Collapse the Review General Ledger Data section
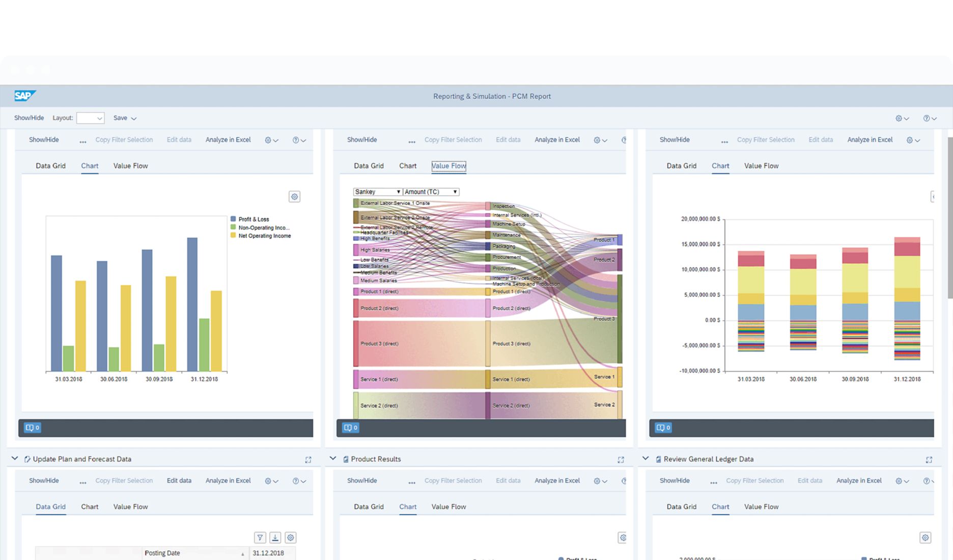 [x=645, y=459]
